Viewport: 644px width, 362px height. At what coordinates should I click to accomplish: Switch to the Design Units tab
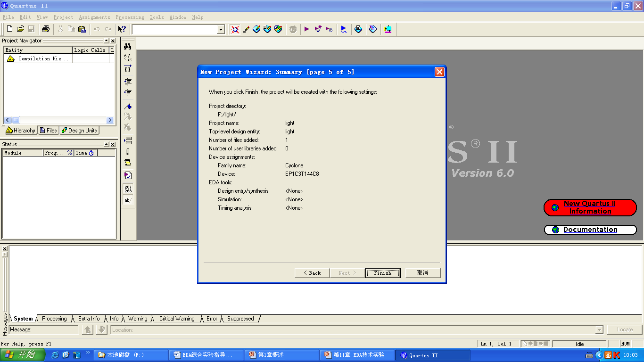click(x=79, y=131)
